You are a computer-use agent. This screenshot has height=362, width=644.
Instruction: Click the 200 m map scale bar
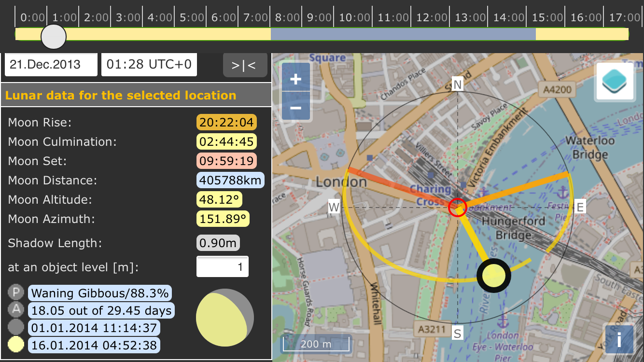click(x=316, y=344)
